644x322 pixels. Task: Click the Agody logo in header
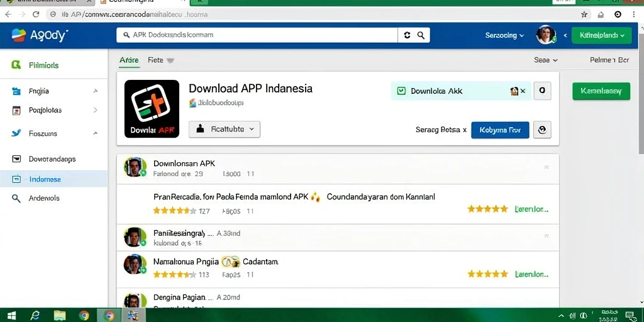40,35
